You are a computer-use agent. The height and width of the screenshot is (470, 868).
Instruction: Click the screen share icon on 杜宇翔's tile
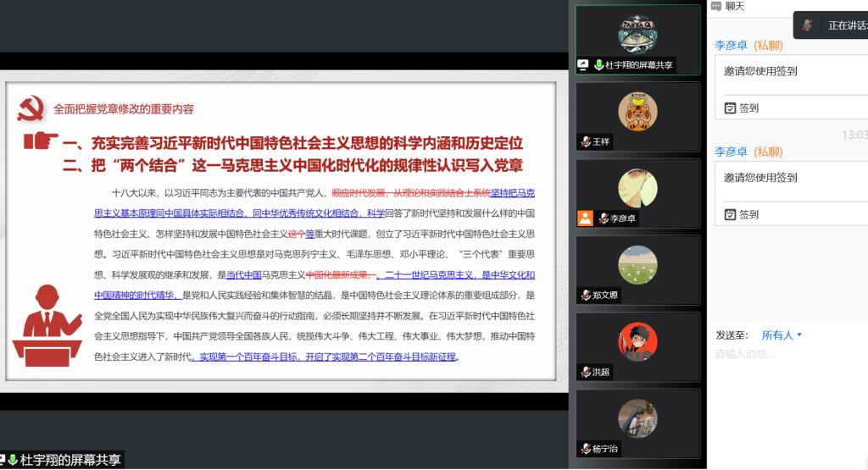pyautogui.click(x=583, y=65)
